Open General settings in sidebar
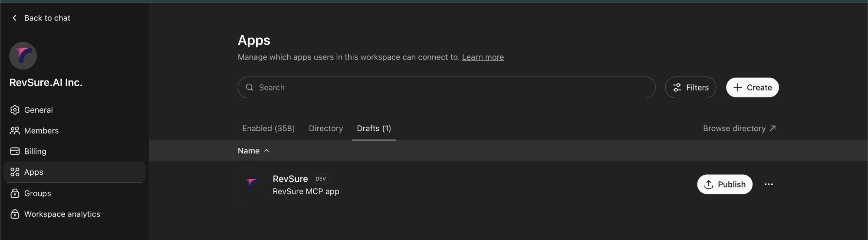This screenshot has height=240, width=868. click(74, 110)
